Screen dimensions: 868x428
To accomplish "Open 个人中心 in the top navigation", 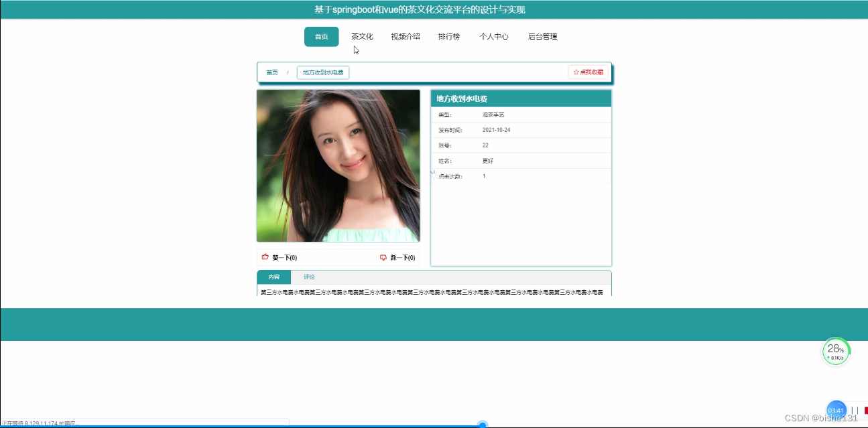I will pos(494,36).
